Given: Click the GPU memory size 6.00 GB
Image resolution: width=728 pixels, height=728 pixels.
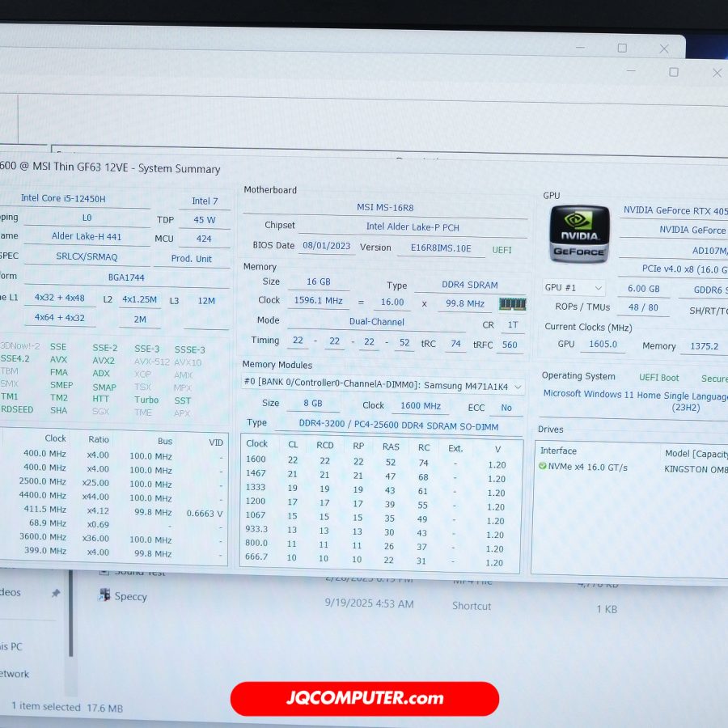Looking at the screenshot, I should pyautogui.click(x=644, y=289).
